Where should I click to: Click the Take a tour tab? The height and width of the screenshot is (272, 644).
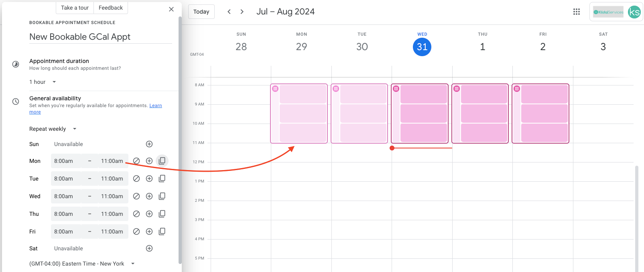coord(75,8)
